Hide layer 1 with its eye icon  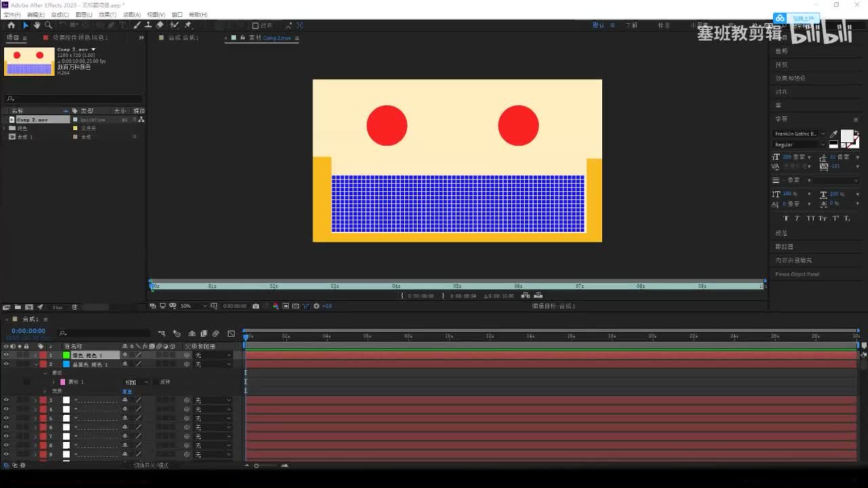point(6,355)
